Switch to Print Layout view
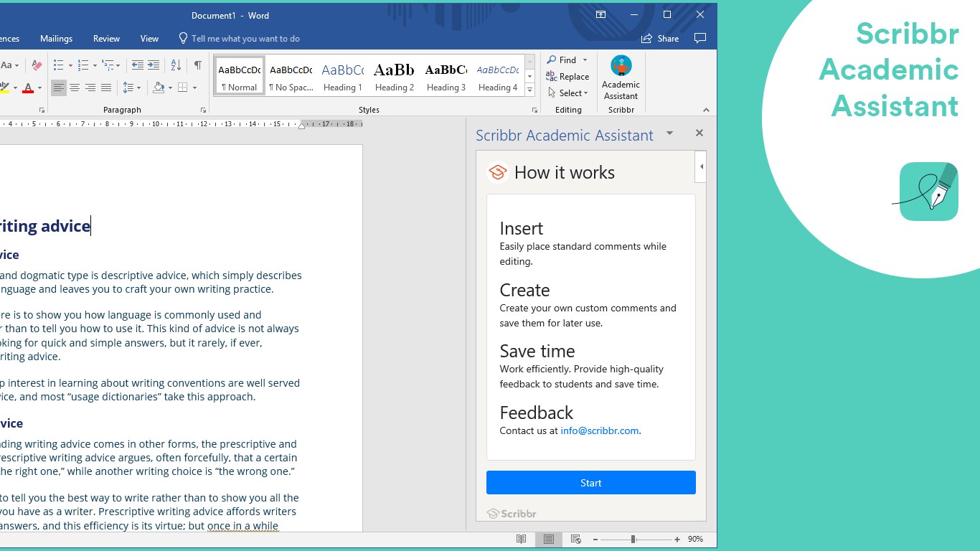Screen dimensions: 980x551 (x=549, y=539)
